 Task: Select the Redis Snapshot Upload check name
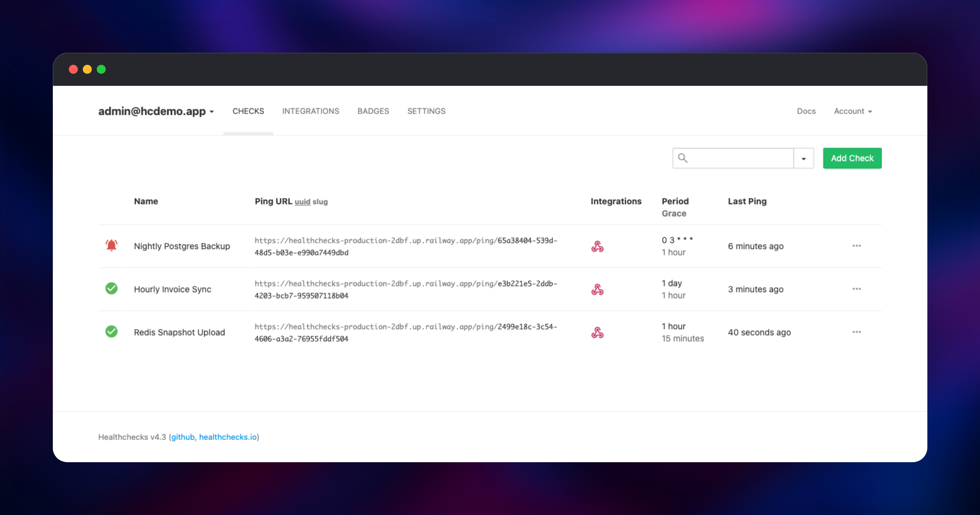[x=179, y=332]
